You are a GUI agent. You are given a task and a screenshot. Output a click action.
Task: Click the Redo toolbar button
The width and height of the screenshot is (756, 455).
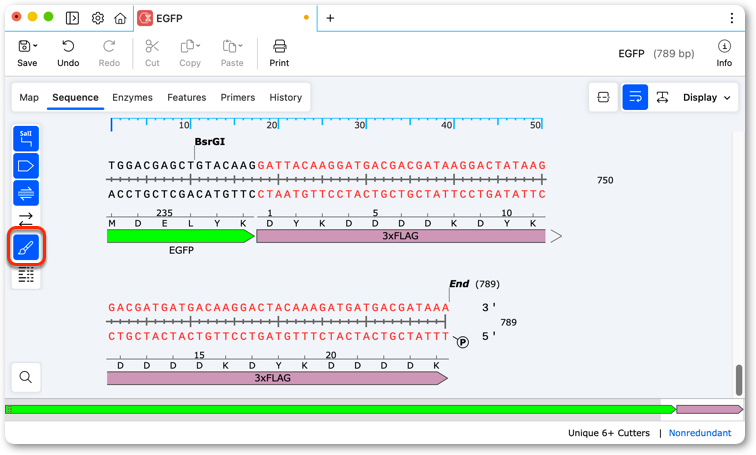(x=109, y=53)
